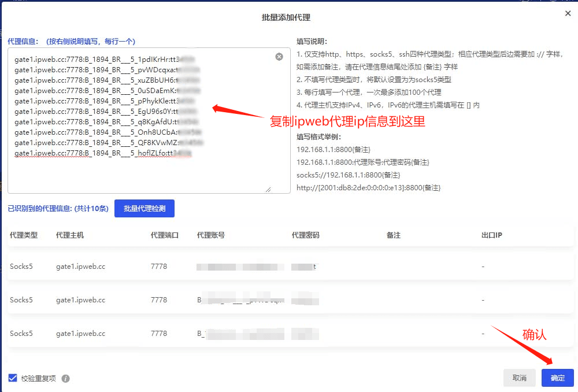Image resolution: width=578 pixels, height=392 pixels.
Task: Select the 备注 column header
Action: [394, 235]
